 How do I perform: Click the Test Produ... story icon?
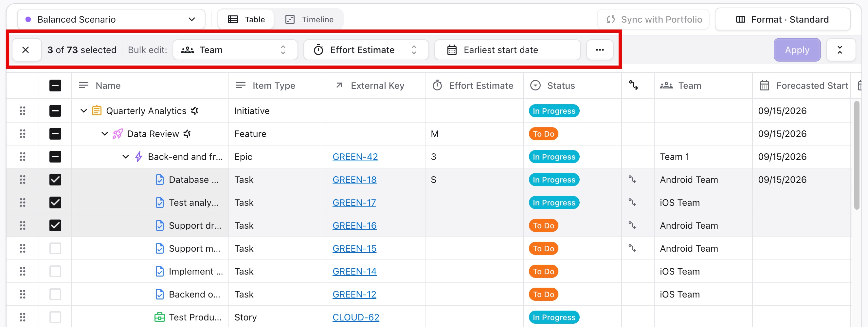coord(159,317)
